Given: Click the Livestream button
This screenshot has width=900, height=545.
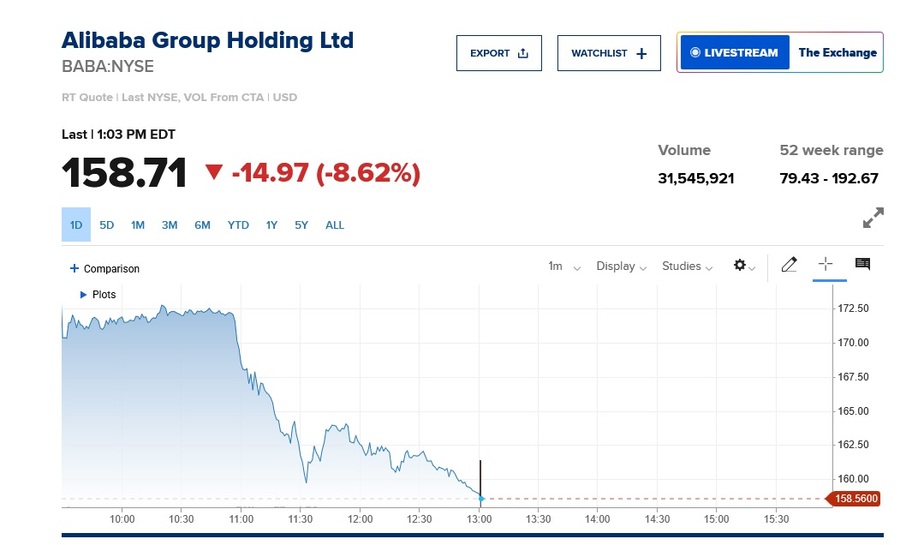Looking at the screenshot, I should point(734,53).
